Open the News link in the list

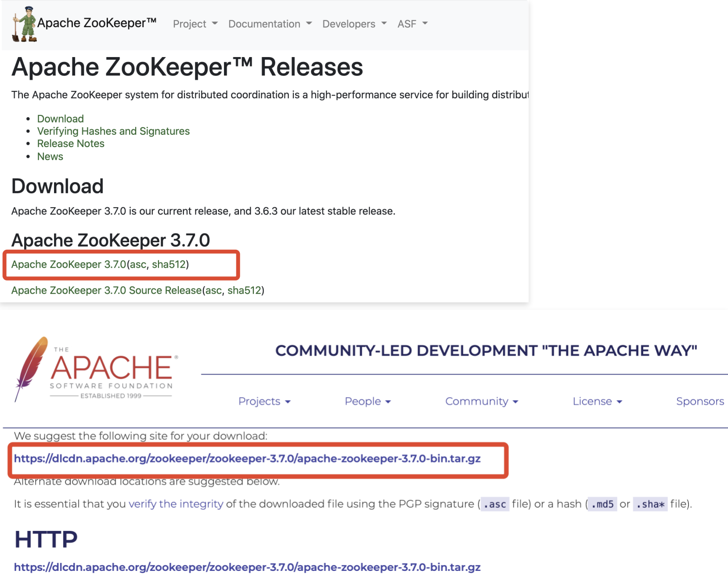[50, 157]
